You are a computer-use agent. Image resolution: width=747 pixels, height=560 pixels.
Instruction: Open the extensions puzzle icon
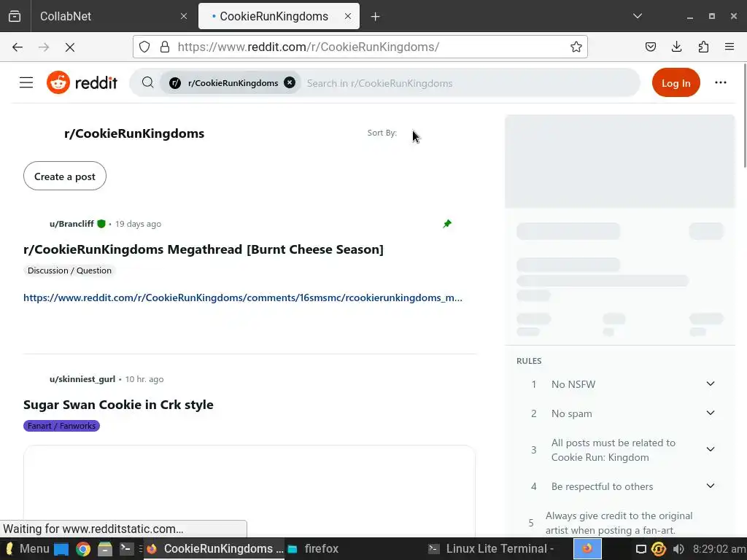coord(703,47)
